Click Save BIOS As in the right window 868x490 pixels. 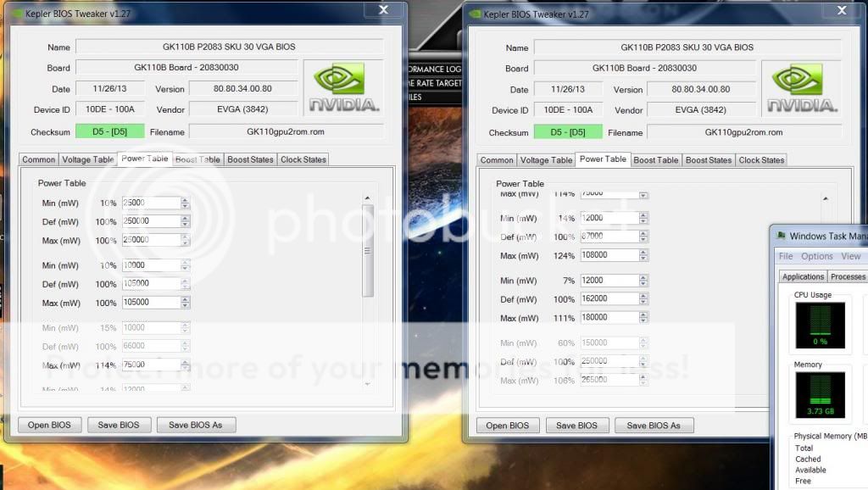click(x=654, y=426)
